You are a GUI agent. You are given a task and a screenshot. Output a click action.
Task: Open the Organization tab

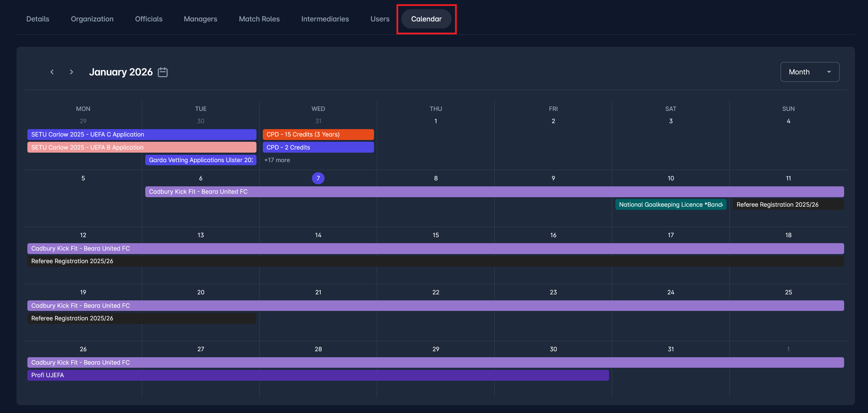[92, 19]
